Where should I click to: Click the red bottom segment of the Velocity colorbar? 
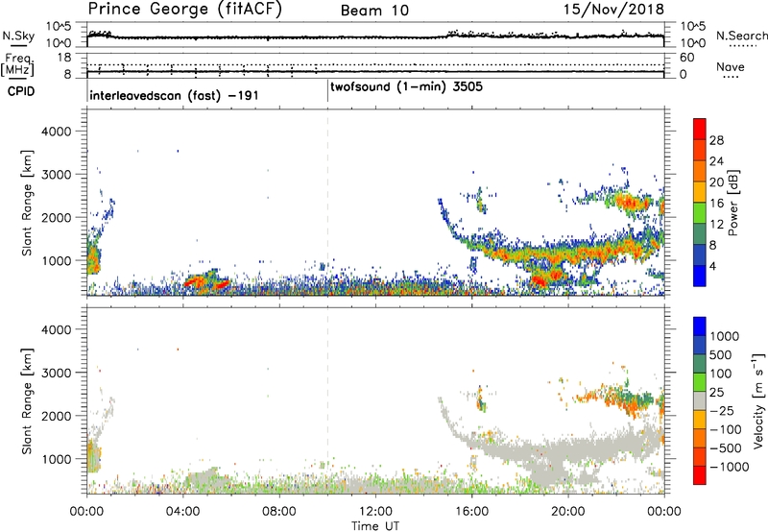[700, 475]
